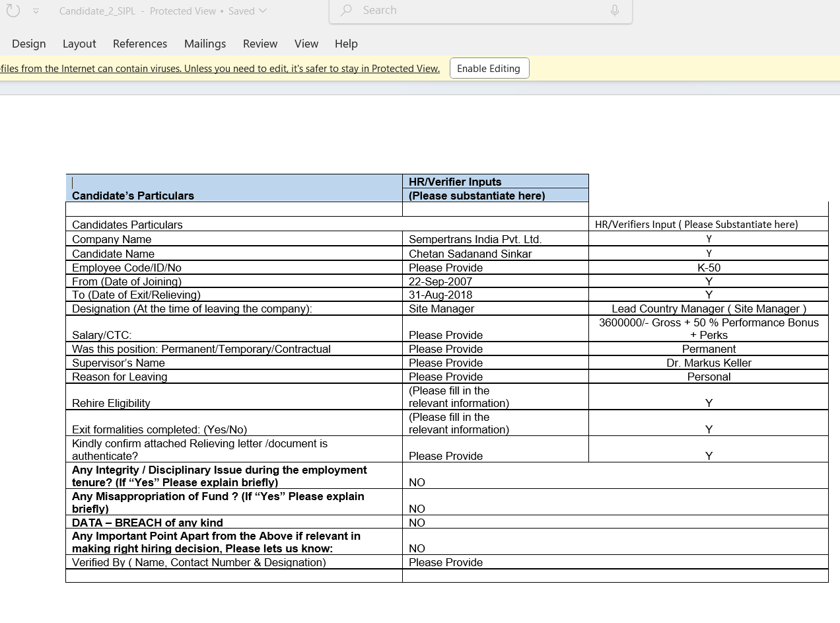Open the Review tab
The height and width of the screenshot is (623, 840).
[260, 44]
